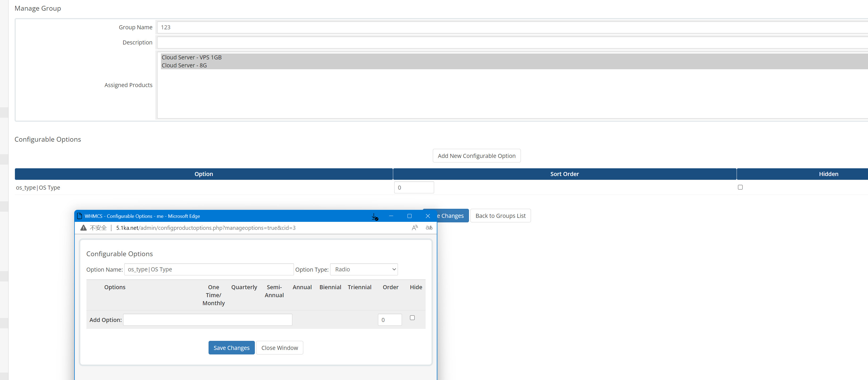Click the Group Name input field

(x=513, y=27)
